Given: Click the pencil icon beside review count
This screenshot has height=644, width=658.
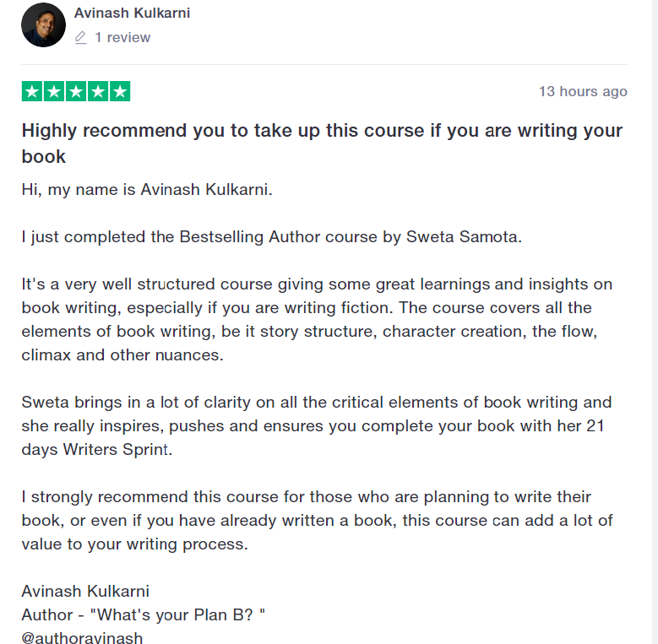Looking at the screenshot, I should click(81, 37).
